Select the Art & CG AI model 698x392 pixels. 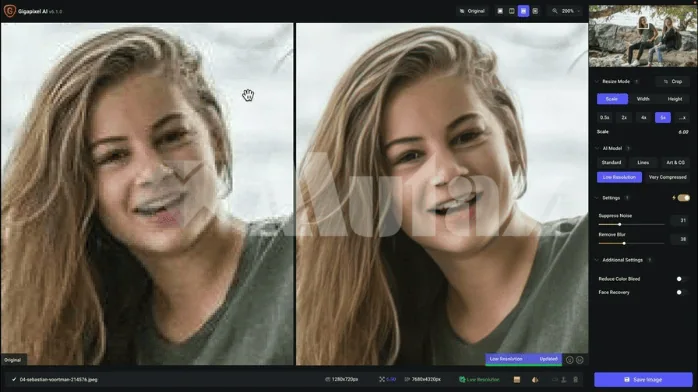[675, 162]
